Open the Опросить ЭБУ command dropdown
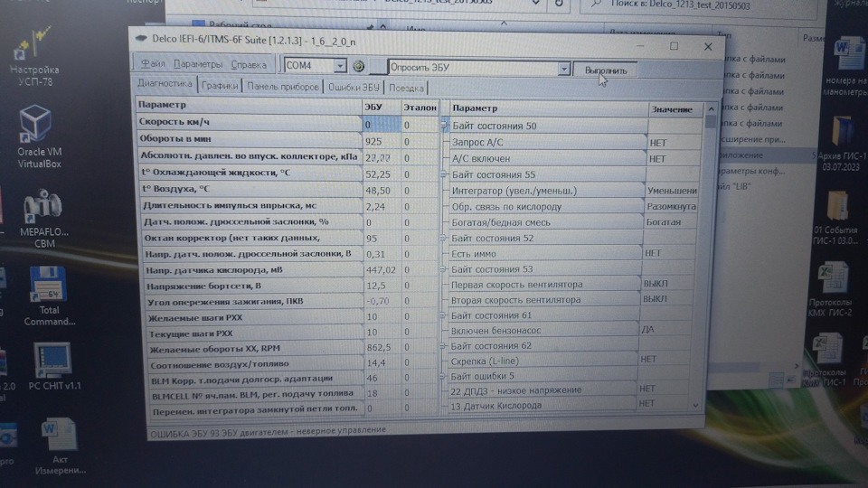 (x=563, y=69)
